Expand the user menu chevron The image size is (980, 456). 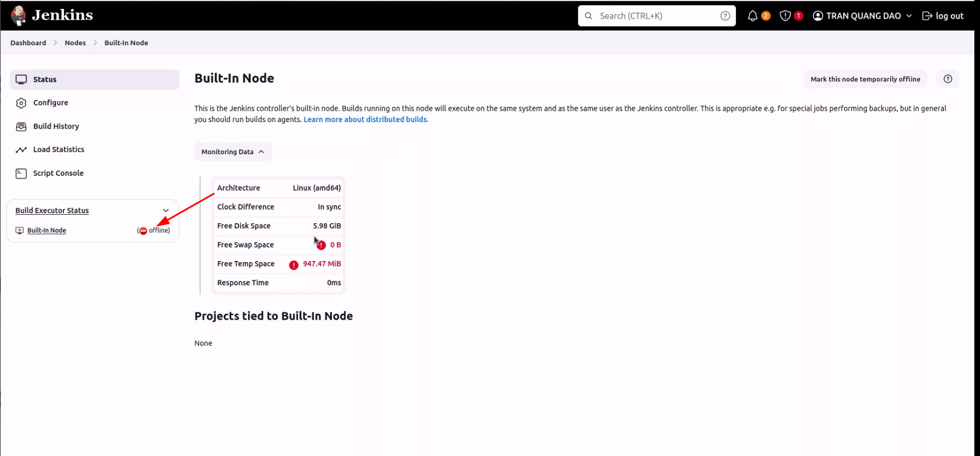909,16
